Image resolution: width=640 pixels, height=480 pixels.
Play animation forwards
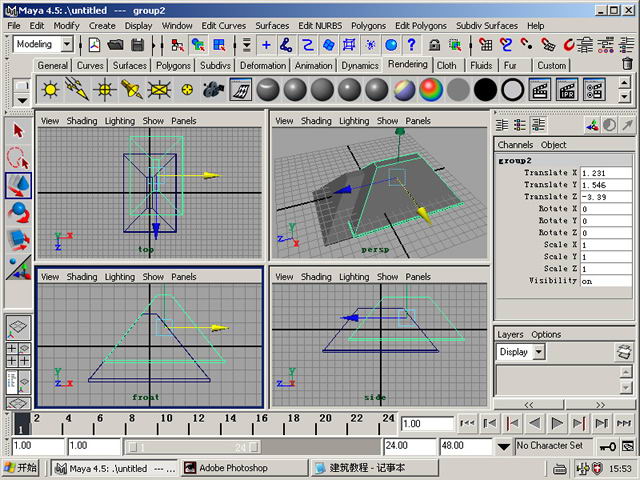[556, 423]
